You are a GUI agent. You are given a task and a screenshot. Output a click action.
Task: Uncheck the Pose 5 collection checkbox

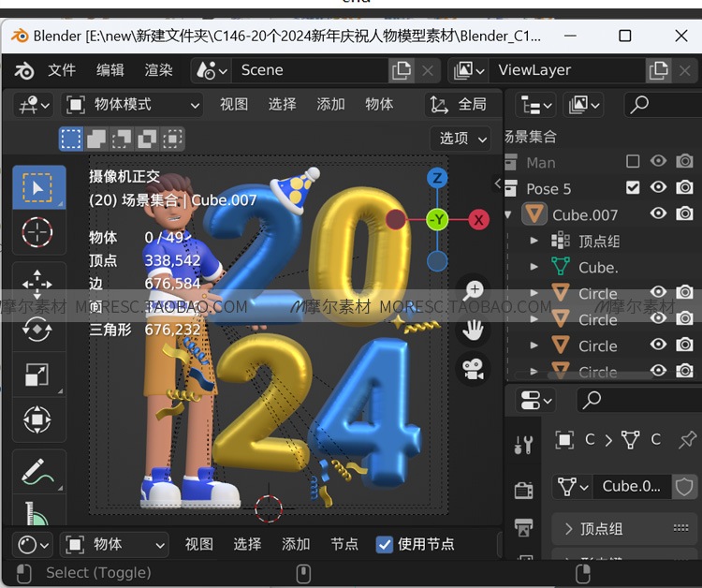(x=633, y=187)
